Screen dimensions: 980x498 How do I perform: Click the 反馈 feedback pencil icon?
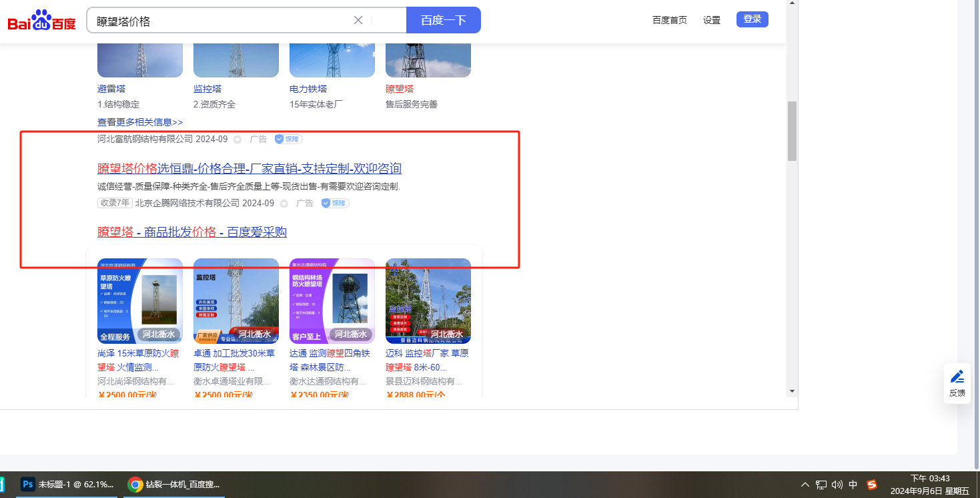click(957, 377)
